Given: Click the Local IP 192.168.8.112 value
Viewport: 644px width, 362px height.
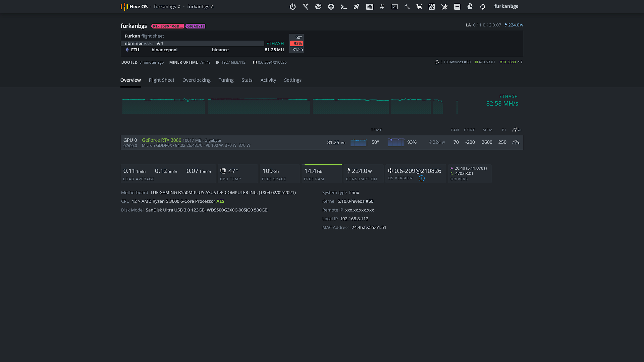Looking at the screenshot, I should [354, 219].
